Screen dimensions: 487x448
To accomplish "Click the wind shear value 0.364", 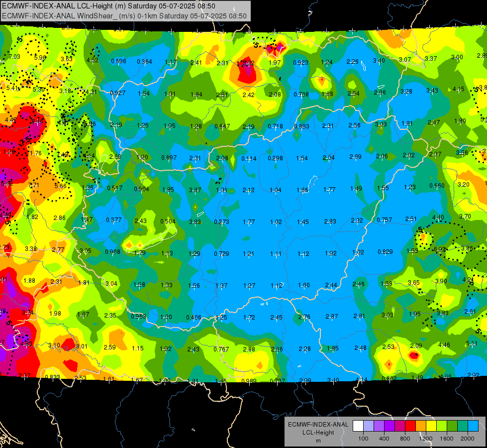I will point(144,62).
